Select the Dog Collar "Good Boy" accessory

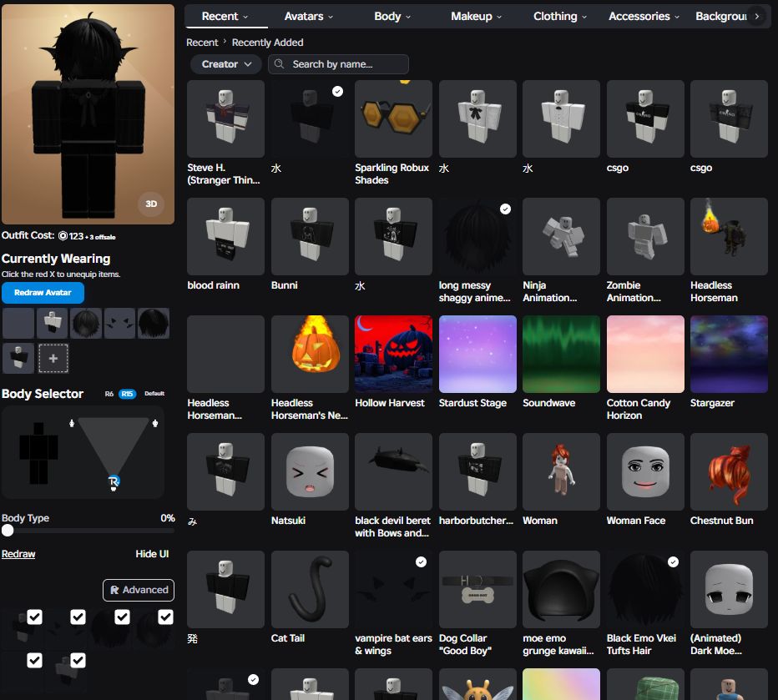pyautogui.click(x=477, y=589)
